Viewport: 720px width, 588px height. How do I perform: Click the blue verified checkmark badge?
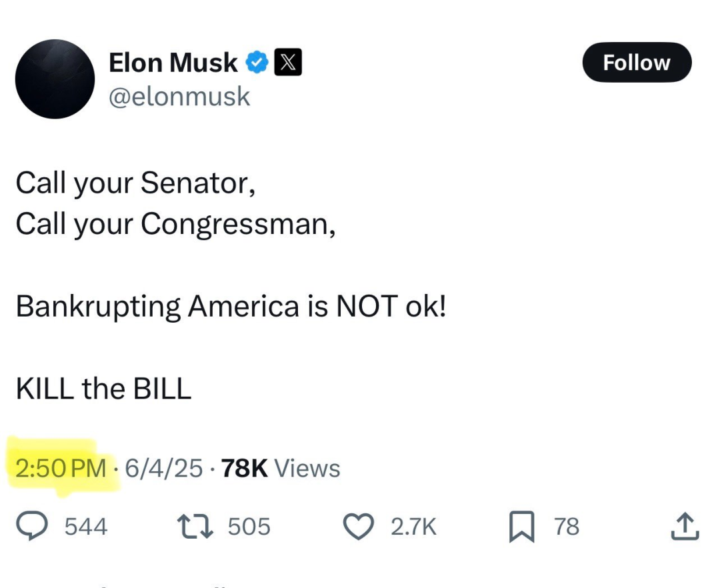tap(256, 63)
